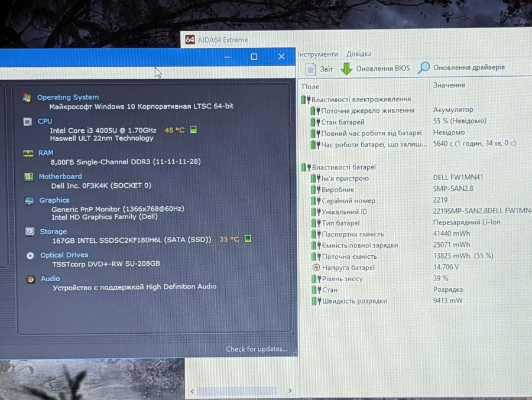Click the Значення column header
The height and width of the screenshot is (400, 532).
click(449, 85)
